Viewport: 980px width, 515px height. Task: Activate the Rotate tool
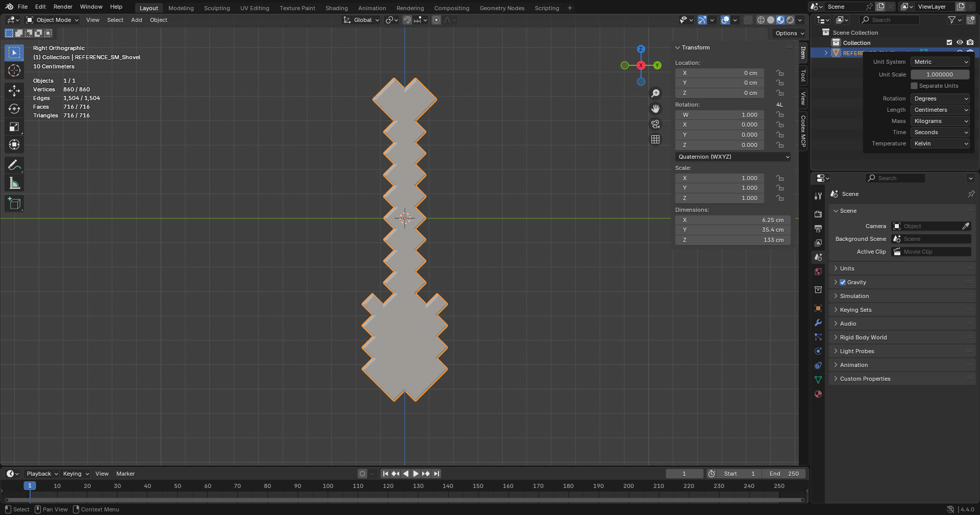(14, 109)
